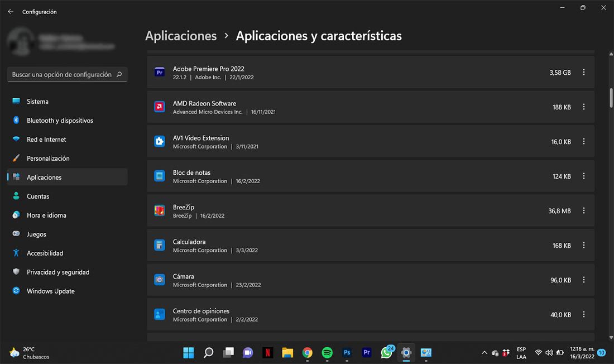Open options menu for Centro de opiniones
Viewport: 614px width, 364px height.
coord(583,315)
